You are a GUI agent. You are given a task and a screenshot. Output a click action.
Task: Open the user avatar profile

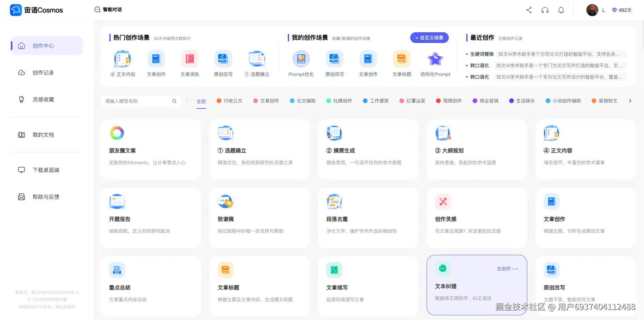pos(592,10)
